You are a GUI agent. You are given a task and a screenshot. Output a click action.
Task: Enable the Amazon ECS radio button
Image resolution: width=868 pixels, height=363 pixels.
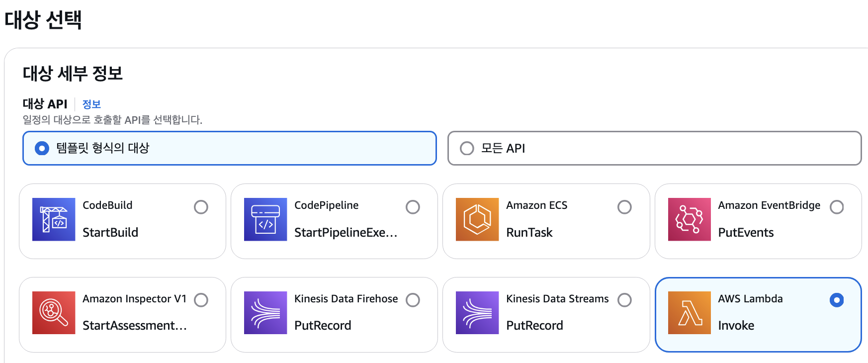click(x=624, y=207)
